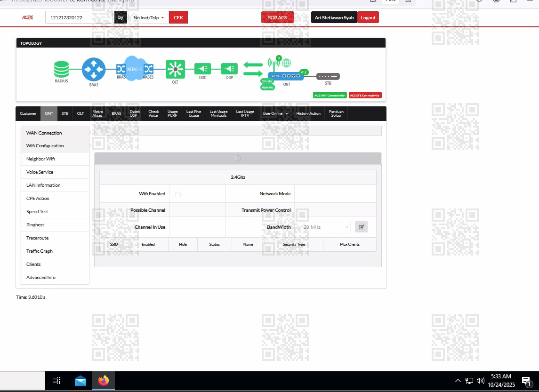Click the ACS STB Connectivity button
The image size is (539, 392).
click(365, 96)
